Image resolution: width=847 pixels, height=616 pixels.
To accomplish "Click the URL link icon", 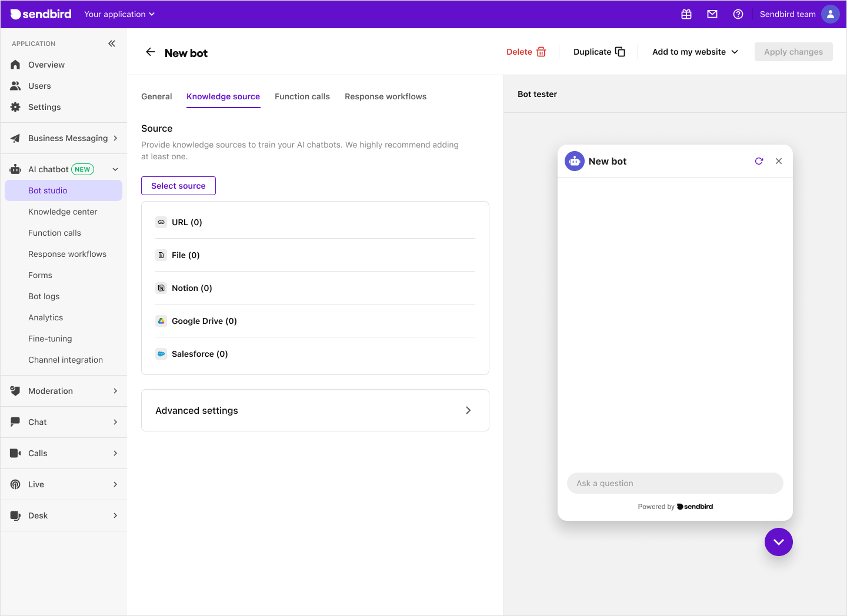I will (x=161, y=222).
